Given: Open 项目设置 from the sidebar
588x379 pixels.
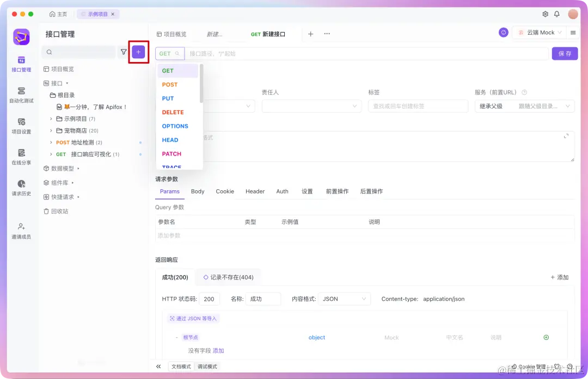Looking at the screenshot, I should pyautogui.click(x=21, y=126).
